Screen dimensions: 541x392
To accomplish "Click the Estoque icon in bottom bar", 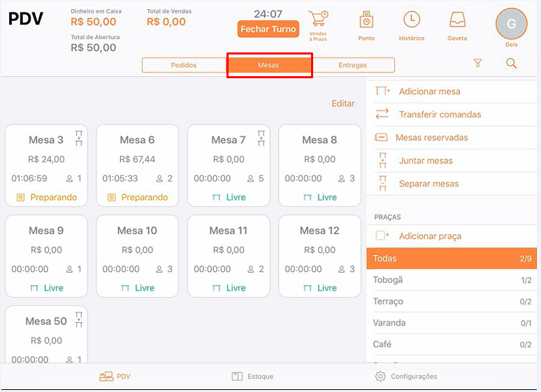I will click(x=237, y=377).
